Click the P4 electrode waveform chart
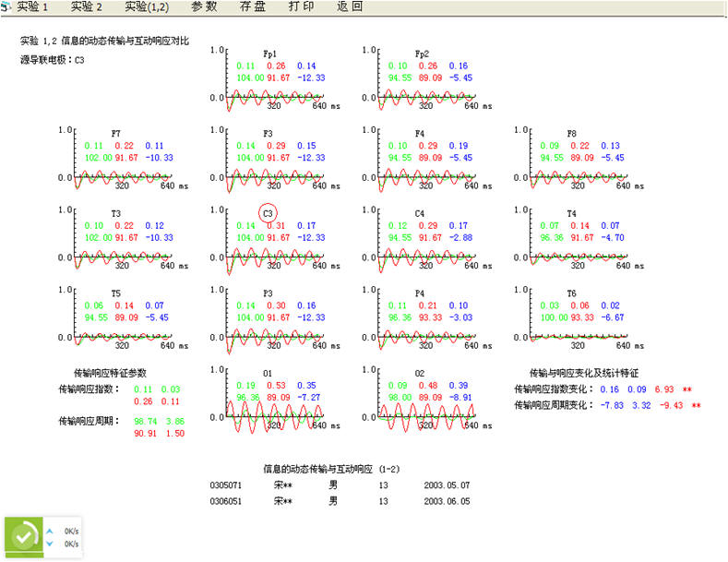Screen dimensions: 728x562 click(x=426, y=319)
